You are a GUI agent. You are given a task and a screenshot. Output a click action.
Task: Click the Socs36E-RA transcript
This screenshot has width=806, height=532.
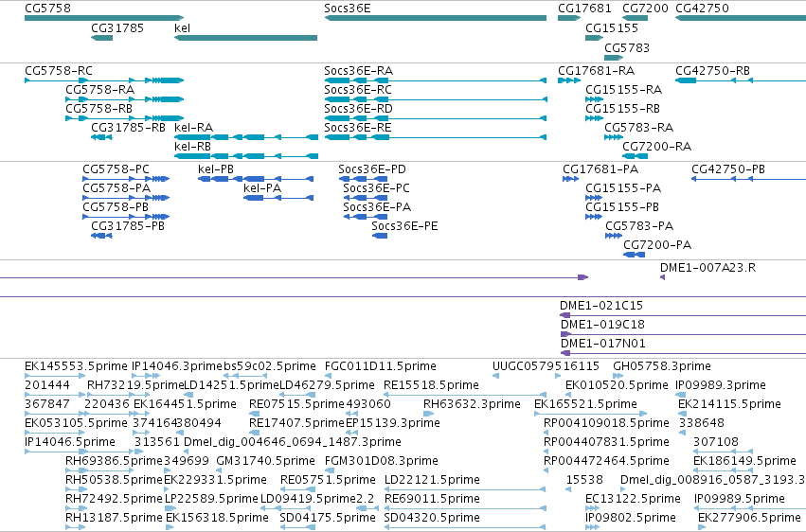click(x=436, y=80)
